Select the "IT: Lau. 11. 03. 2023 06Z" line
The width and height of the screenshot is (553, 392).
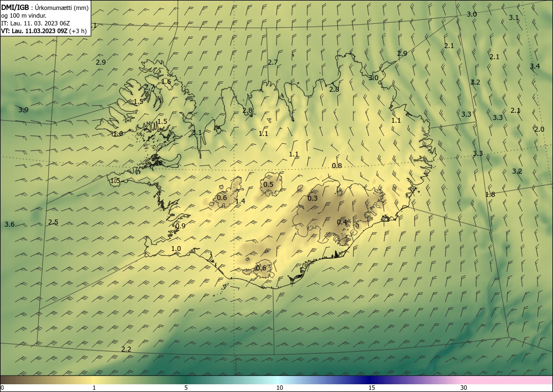[x=35, y=23]
